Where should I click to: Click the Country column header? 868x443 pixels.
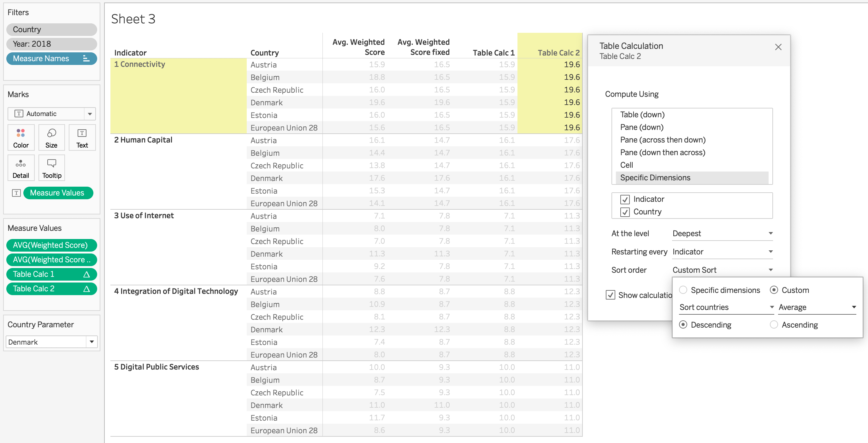point(264,53)
